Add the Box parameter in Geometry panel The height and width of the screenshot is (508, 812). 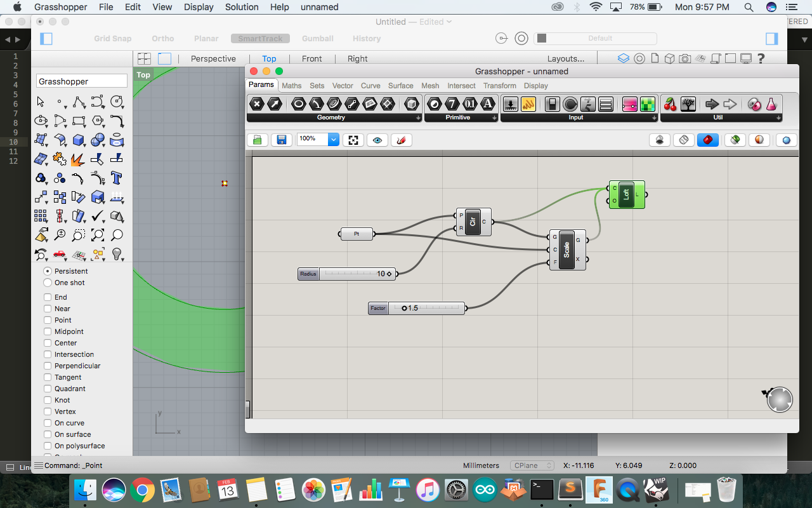point(411,104)
